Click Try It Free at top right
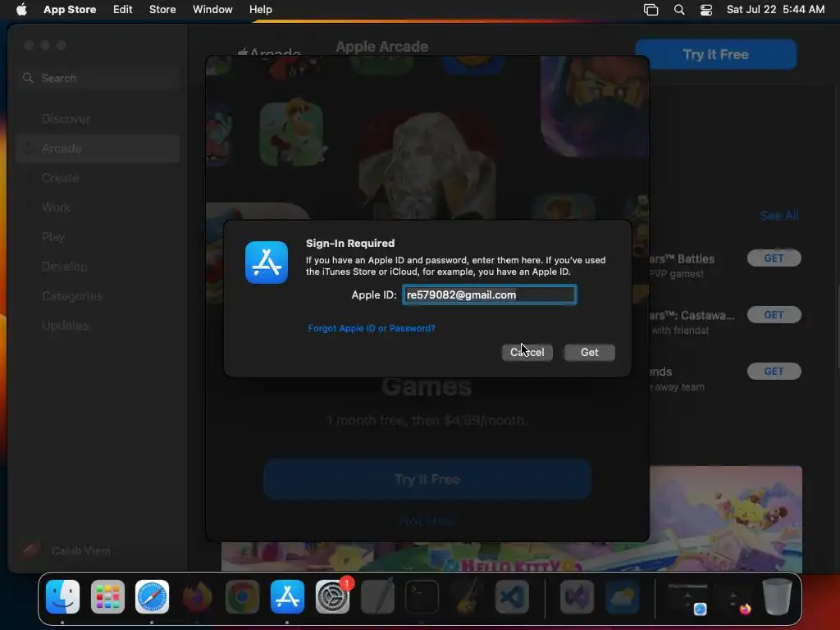 click(x=715, y=54)
